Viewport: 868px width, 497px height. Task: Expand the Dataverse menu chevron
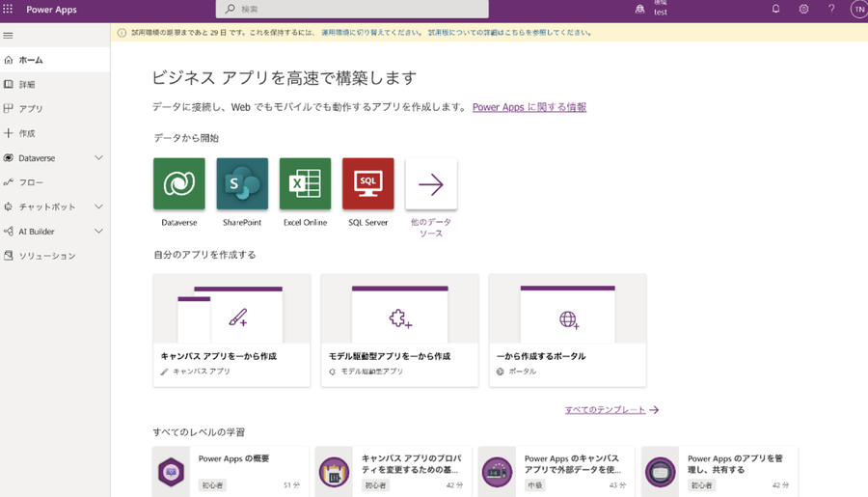[x=98, y=158]
